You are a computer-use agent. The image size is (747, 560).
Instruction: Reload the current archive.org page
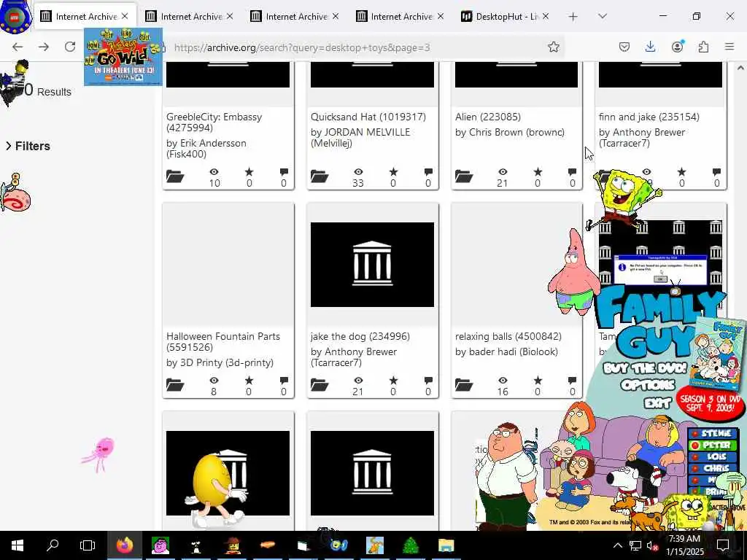[x=70, y=47]
